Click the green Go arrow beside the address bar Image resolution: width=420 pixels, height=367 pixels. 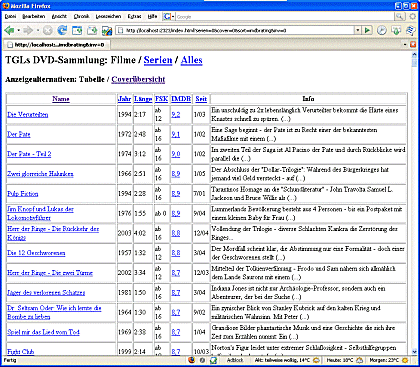(x=368, y=30)
